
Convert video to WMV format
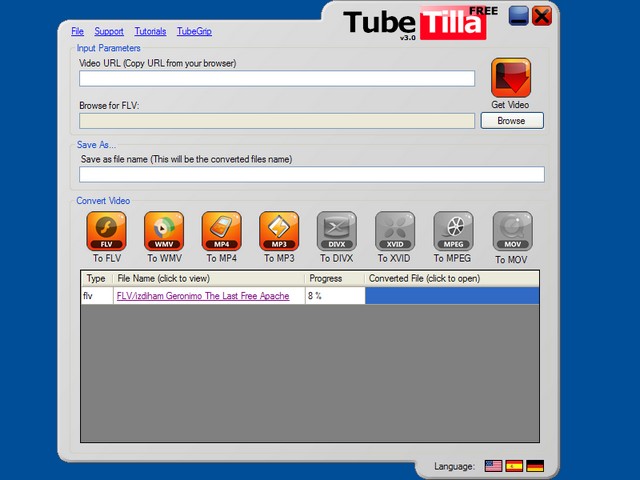click(164, 231)
